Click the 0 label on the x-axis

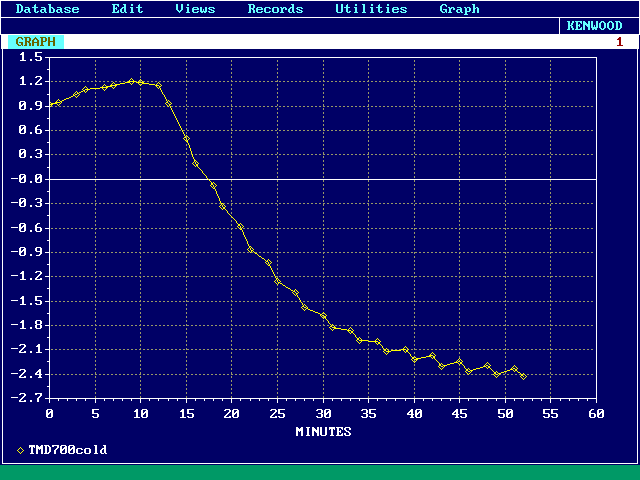[x=50, y=413]
